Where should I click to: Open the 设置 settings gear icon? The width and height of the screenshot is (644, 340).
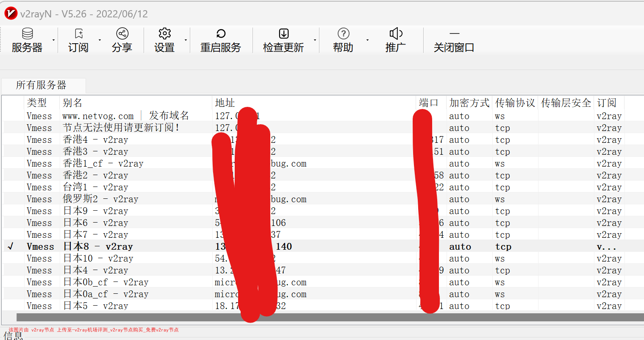coord(164,34)
